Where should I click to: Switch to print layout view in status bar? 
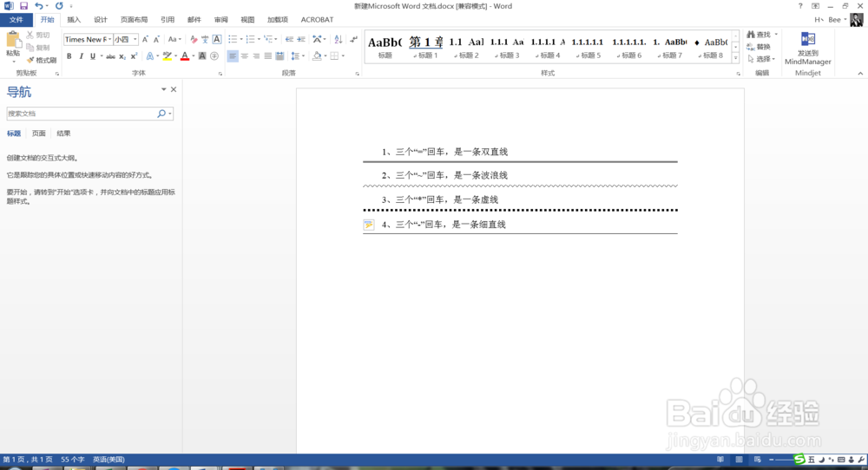tap(739, 460)
